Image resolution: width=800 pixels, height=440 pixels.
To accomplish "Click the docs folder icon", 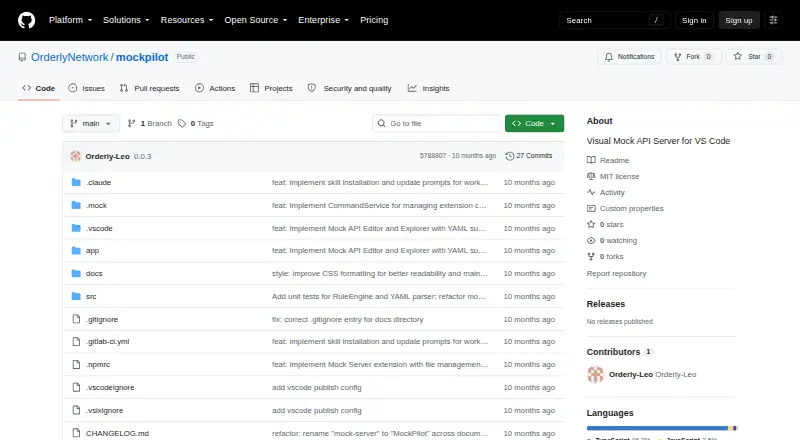I will (x=76, y=274).
